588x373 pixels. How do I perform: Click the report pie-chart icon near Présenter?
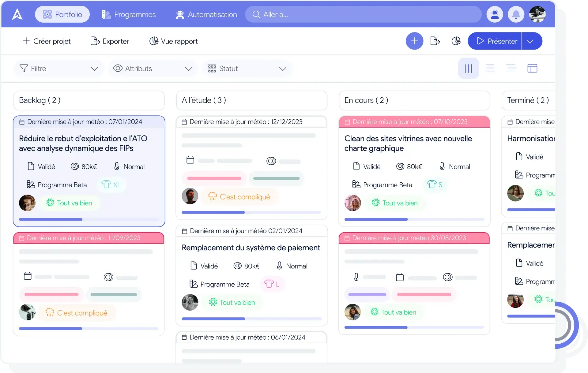click(456, 41)
